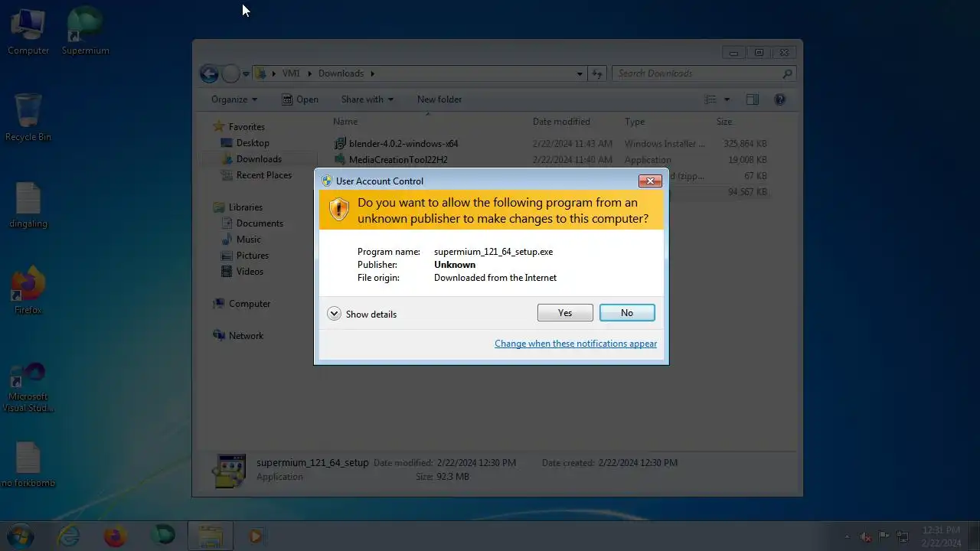Viewport: 980px width, 551px height.
Task: Select Recycle Bin desktop icon
Action: 28,118
